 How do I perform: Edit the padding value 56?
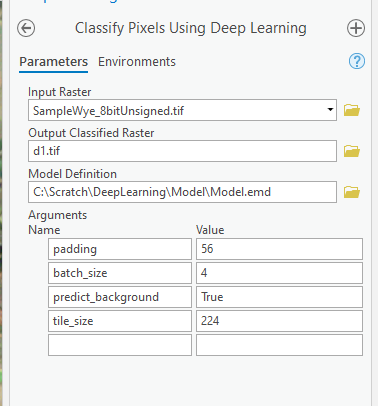pos(279,249)
